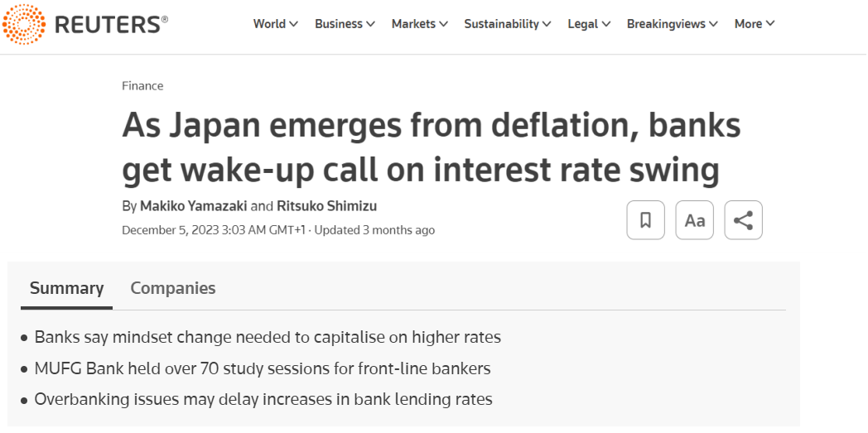The height and width of the screenshot is (433, 868).
Task: Click the share icon button
Action: coord(744,220)
